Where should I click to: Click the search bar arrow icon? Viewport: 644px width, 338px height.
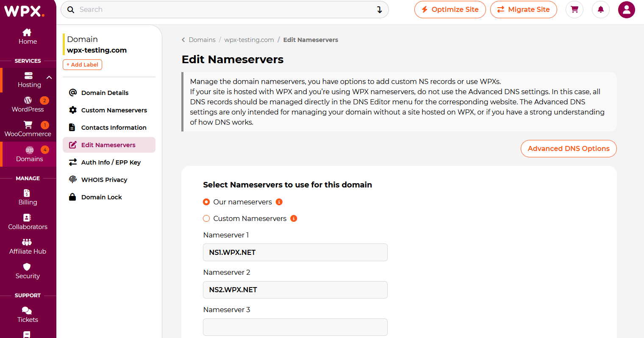(380, 10)
